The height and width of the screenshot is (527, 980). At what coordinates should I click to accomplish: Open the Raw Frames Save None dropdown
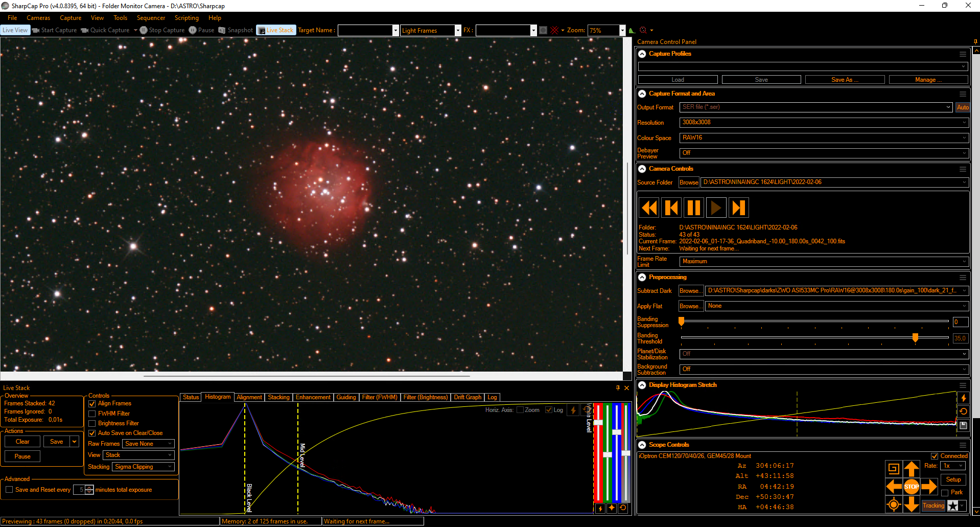pos(149,444)
